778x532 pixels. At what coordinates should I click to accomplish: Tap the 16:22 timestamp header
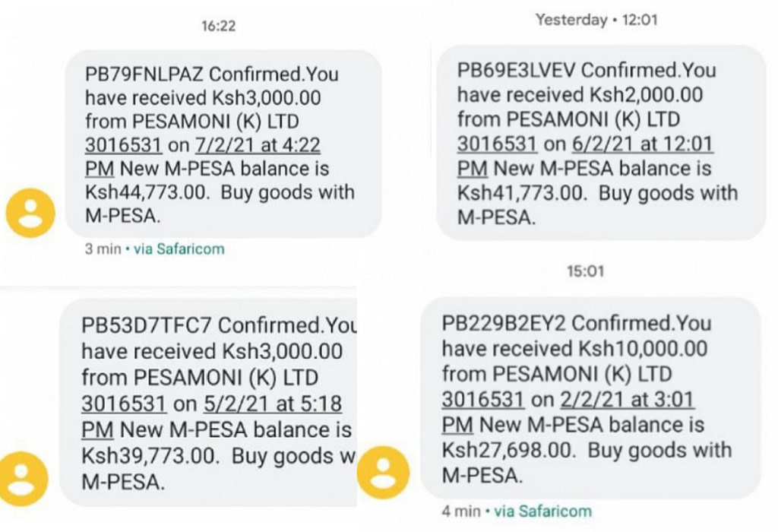tap(218, 25)
